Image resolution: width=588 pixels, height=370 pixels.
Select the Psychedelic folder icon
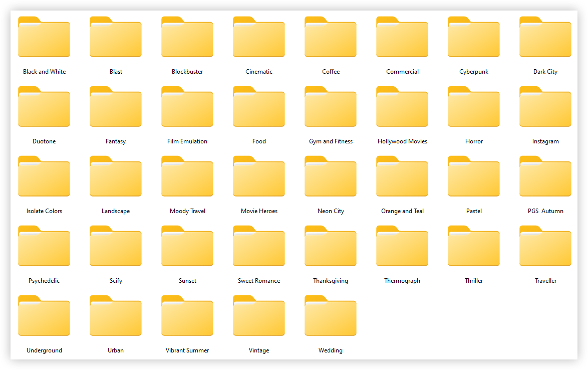click(44, 246)
